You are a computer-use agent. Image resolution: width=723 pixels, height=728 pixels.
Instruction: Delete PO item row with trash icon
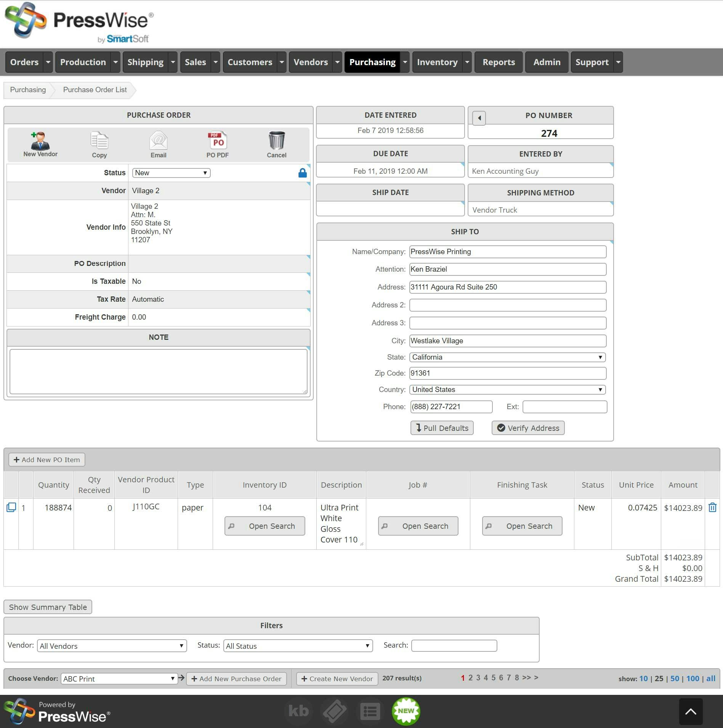[x=712, y=507]
